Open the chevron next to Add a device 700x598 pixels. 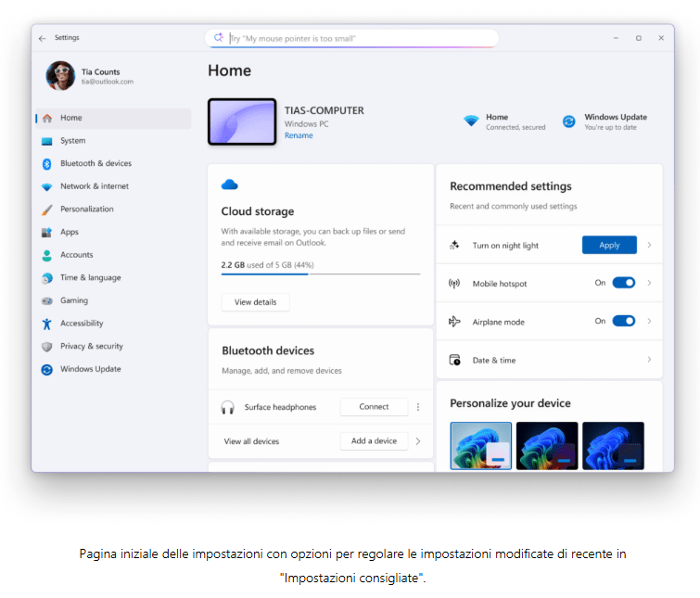click(x=418, y=441)
